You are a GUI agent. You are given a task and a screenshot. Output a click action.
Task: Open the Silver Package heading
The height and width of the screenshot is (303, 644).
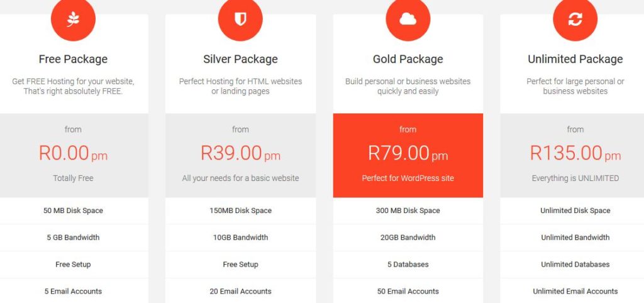(x=240, y=59)
